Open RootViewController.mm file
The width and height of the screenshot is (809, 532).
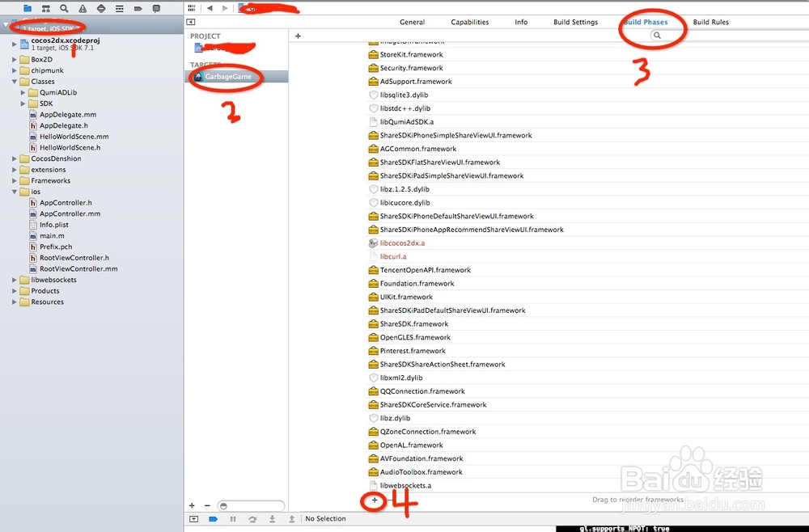[x=78, y=268]
